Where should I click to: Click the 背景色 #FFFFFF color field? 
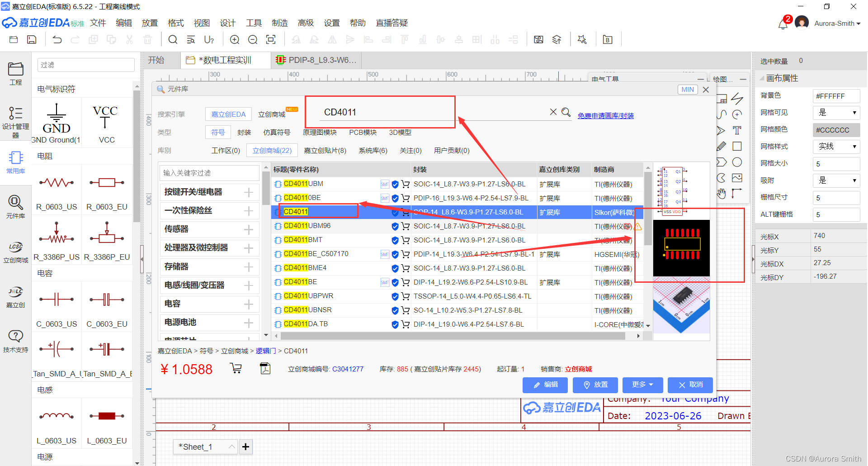click(x=836, y=96)
